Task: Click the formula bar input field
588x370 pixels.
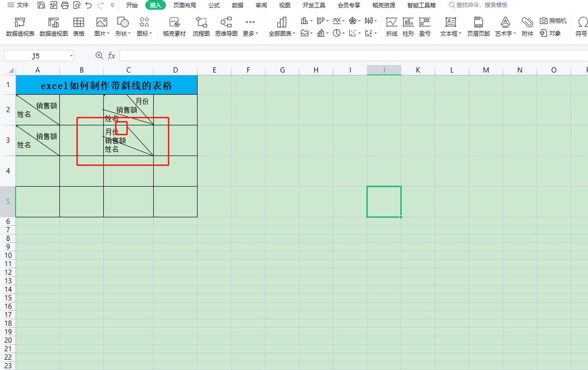Action: click(343, 56)
